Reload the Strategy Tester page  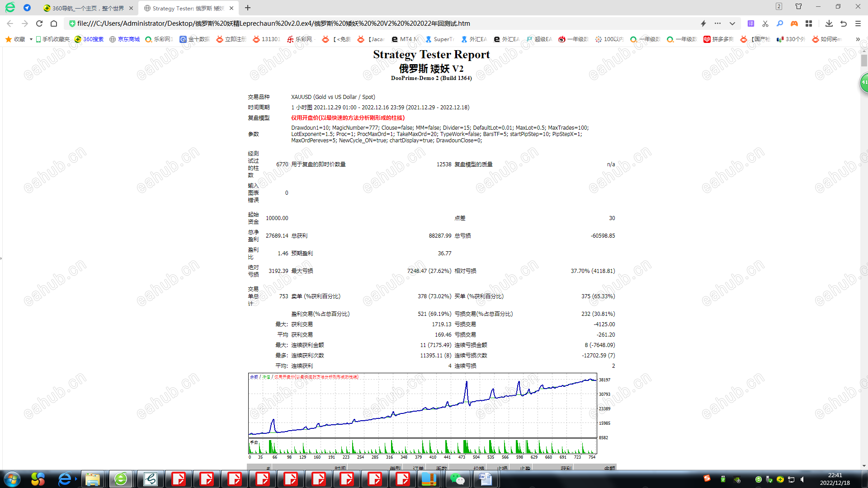(39, 23)
